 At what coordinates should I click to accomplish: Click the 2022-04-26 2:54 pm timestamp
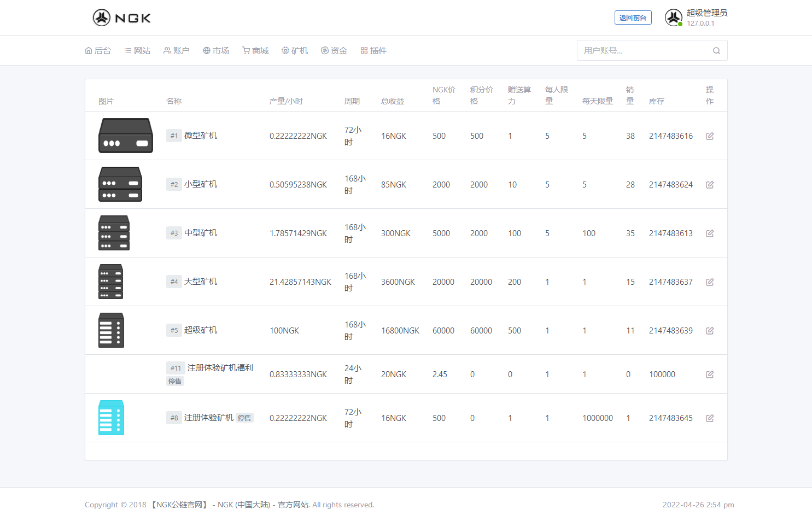tap(698, 505)
